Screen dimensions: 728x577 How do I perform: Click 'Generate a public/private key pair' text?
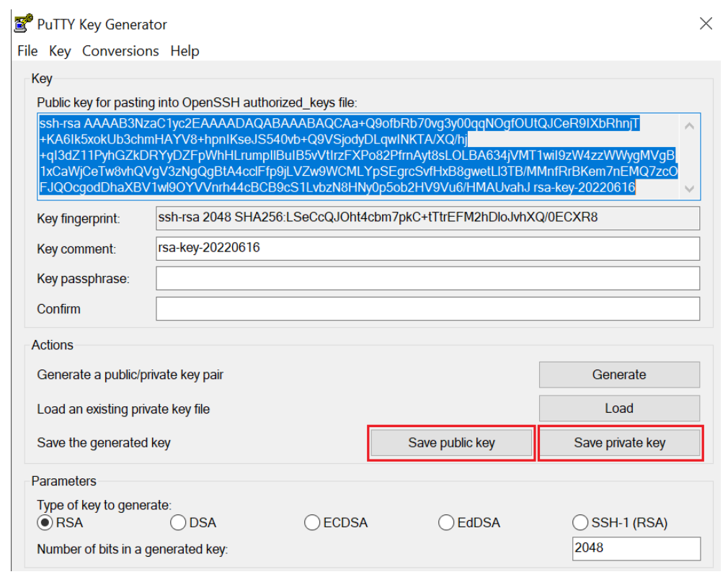(130, 375)
